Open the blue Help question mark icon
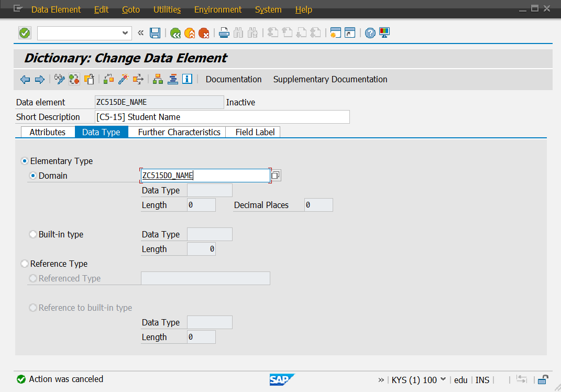The image size is (561, 392). point(370,34)
